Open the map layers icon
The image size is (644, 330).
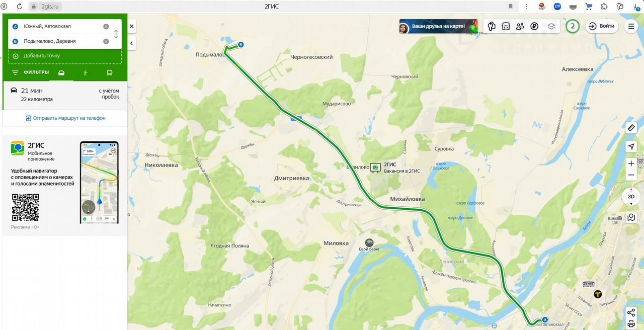[551, 26]
